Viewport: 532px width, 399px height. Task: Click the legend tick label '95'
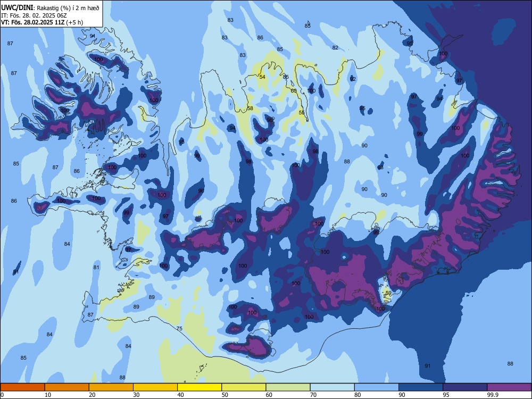click(446, 395)
